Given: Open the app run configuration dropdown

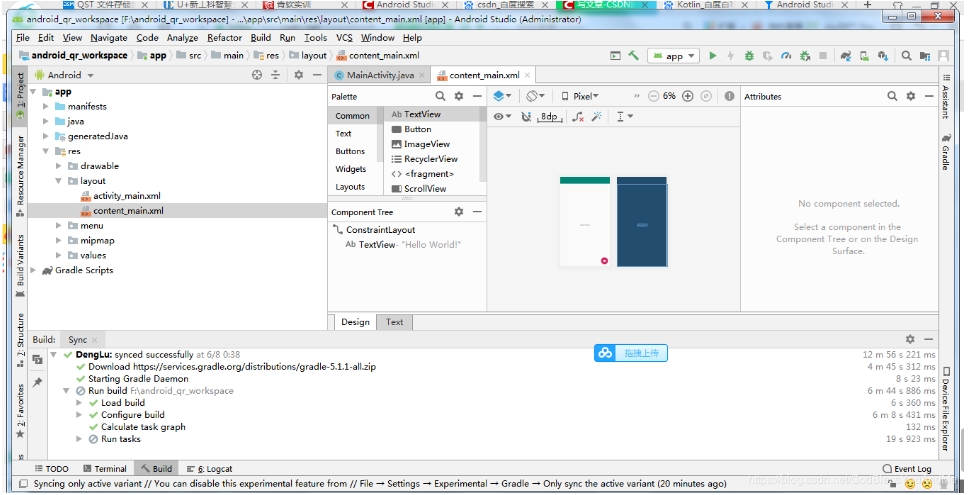Looking at the screenshot, I should pos(675,56).
